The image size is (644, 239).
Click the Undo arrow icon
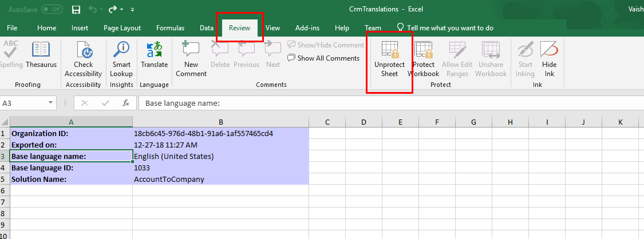click(x=92, y=9)
